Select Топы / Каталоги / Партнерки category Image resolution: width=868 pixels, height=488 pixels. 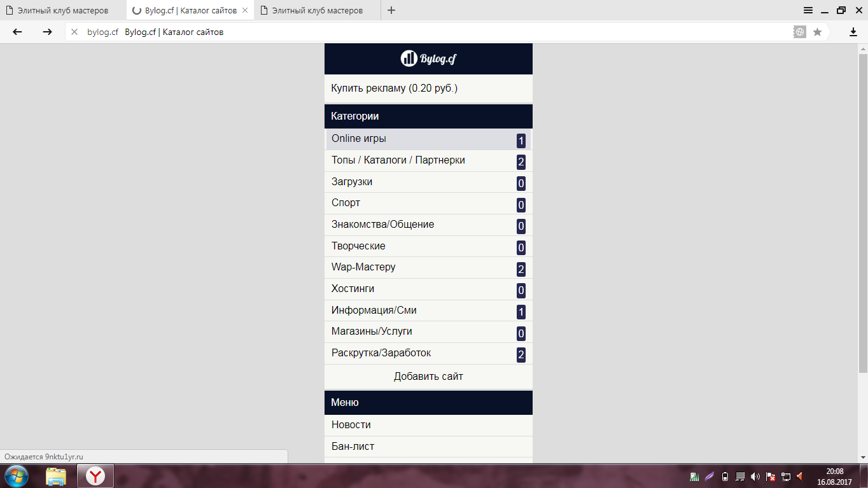tap(398, 160)
